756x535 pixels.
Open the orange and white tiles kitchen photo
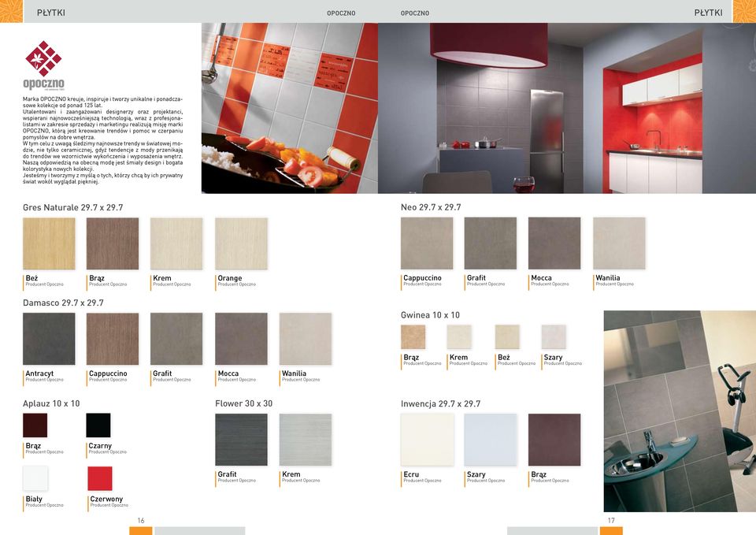point(290,108)
